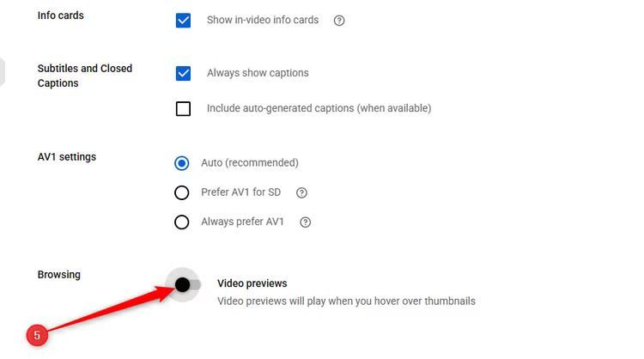Click the Video previews title text

[252, 283]
